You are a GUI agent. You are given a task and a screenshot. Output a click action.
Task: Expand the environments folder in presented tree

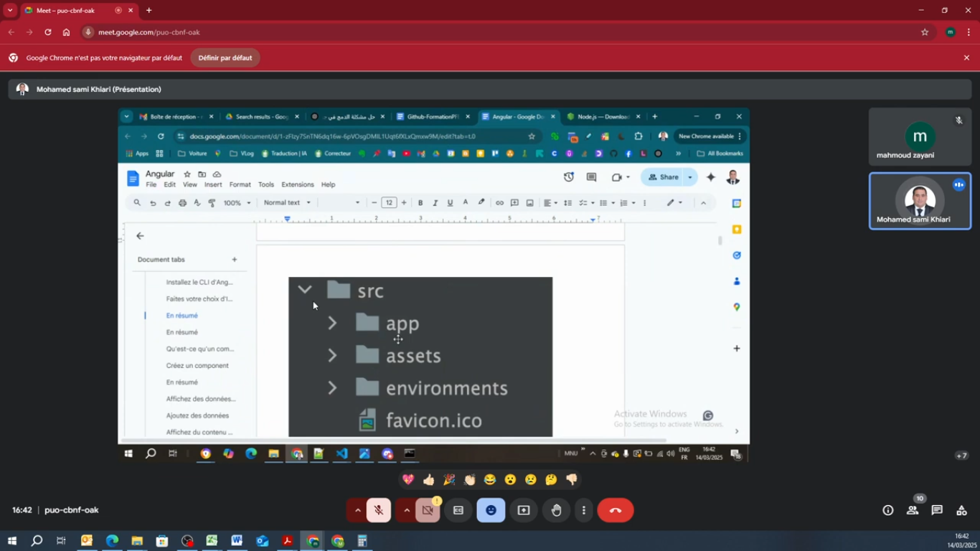coord(331,388)
